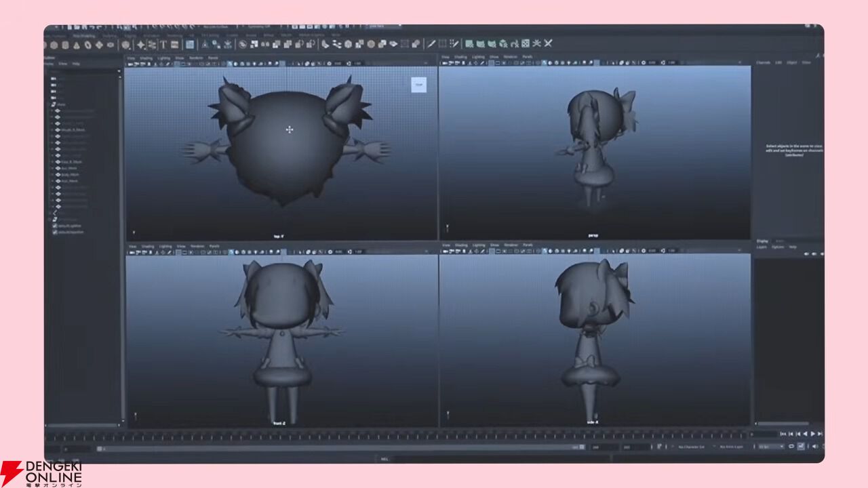Toggle the defaultLightSet checkbox icon in Outliner
The image size is (868, 488).
point(55,226)
